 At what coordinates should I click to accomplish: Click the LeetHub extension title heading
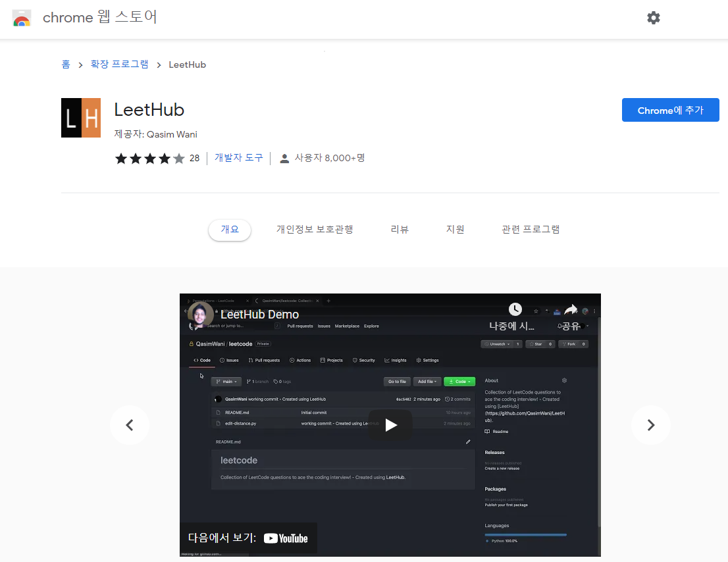[149, 110]
